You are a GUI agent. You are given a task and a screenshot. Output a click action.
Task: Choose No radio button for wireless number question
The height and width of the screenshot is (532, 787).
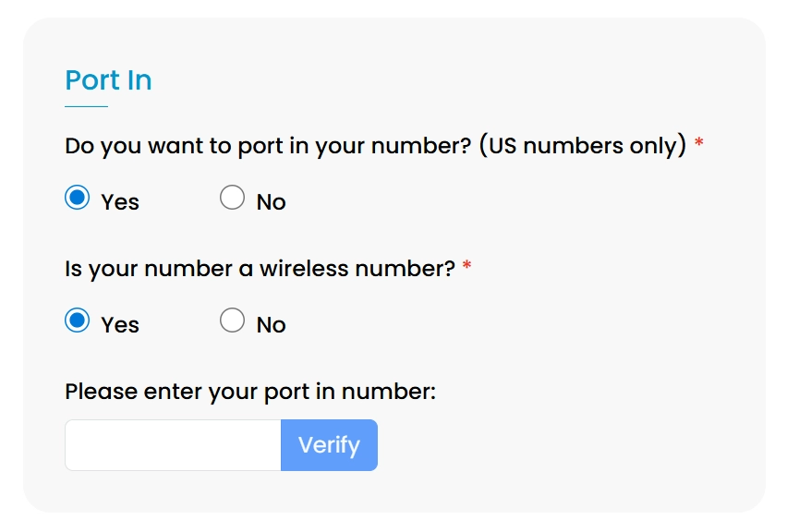point(233,320)
